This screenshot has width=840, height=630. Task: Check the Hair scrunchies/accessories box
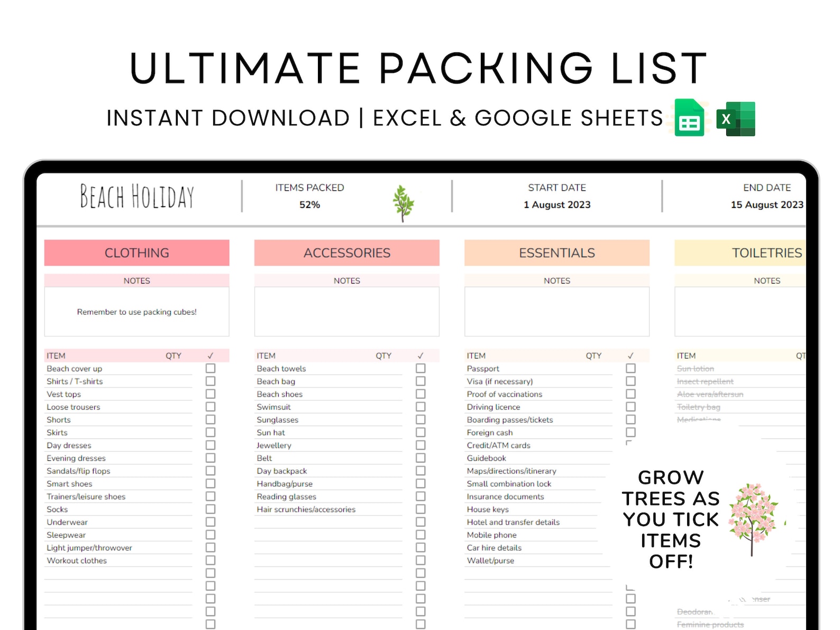pos(421,509)
